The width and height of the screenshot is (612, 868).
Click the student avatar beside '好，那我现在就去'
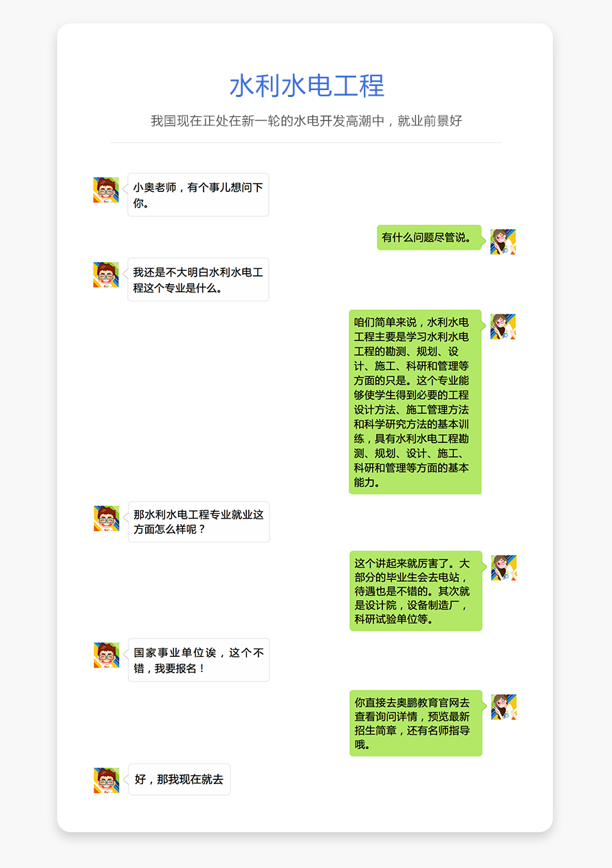107,780
